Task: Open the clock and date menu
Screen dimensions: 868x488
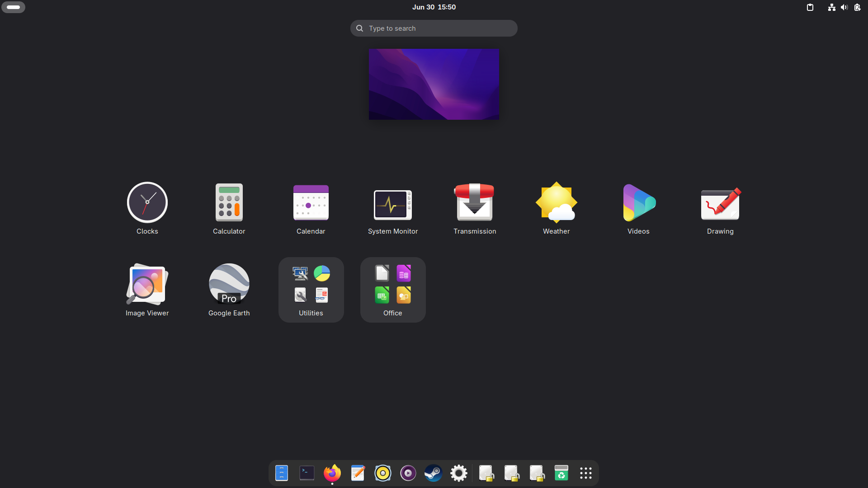Action: pyautogui.click(x=434, y=7)
